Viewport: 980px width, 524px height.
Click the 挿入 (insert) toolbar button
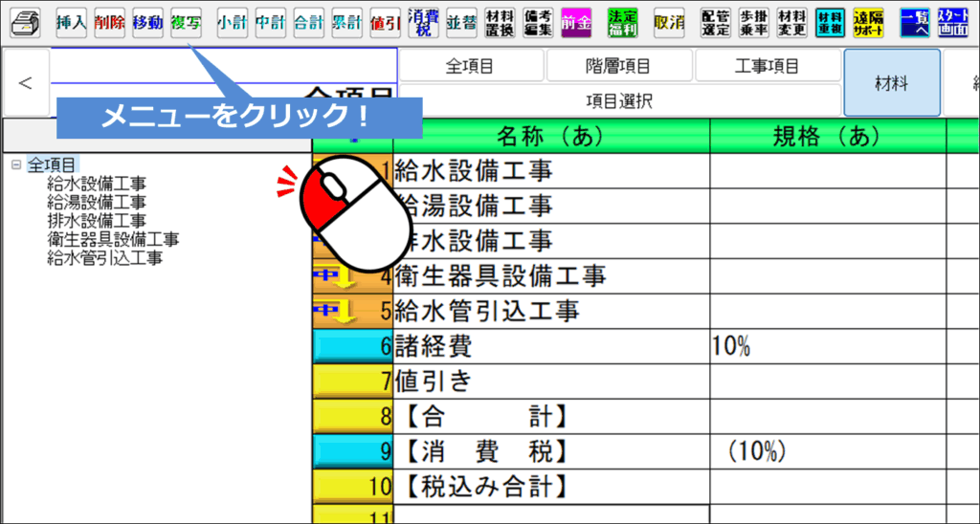[71, 23]
